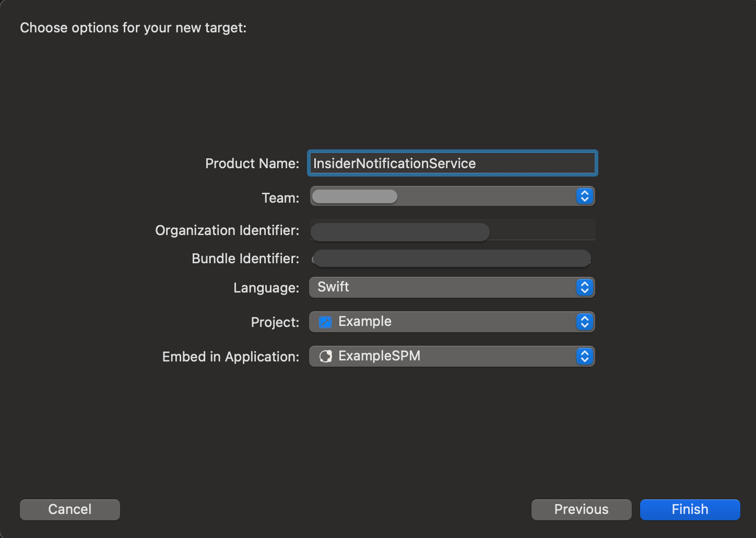This screenshot has width=756, height=538.
Task: Open the Project dropdown showing Example
Action: [x=452, y=322]
